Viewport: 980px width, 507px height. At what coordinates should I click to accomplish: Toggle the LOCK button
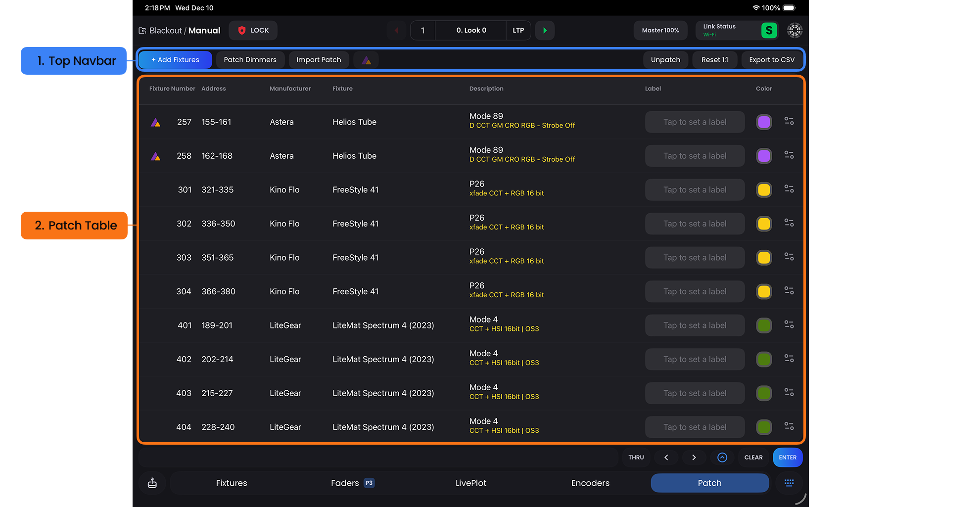[x=253, y=30]
